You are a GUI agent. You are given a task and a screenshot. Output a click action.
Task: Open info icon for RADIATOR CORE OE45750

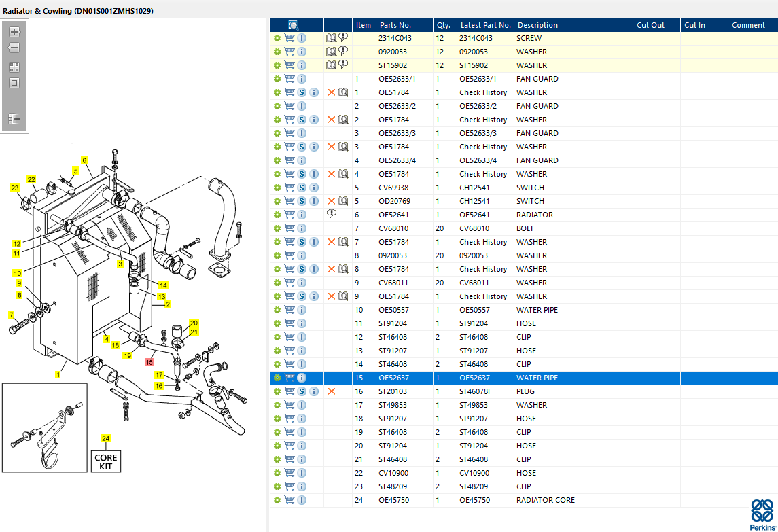pos(302,500)
